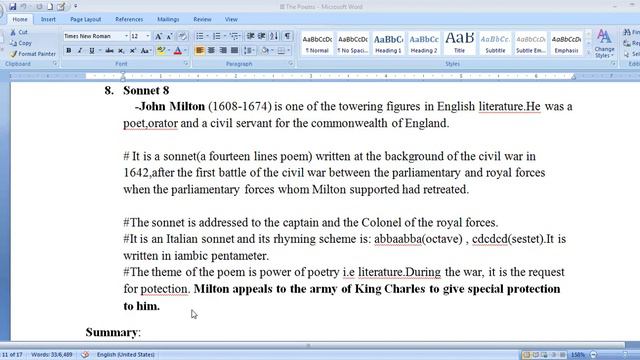Decrease paragraph indent
The height and width of the screenshot is (360, 640).
click(x=251, y=36)
